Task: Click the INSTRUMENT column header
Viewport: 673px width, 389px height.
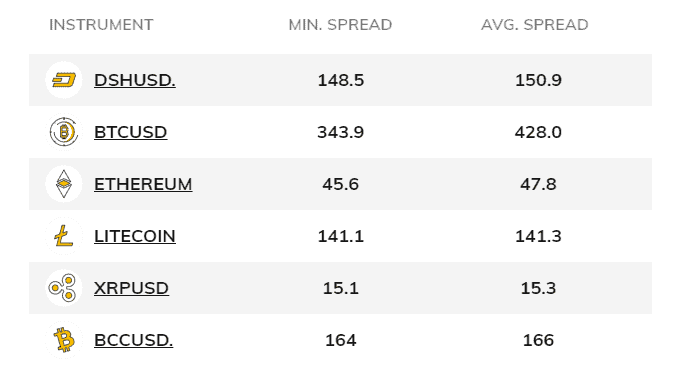Action: click(101, 25)
